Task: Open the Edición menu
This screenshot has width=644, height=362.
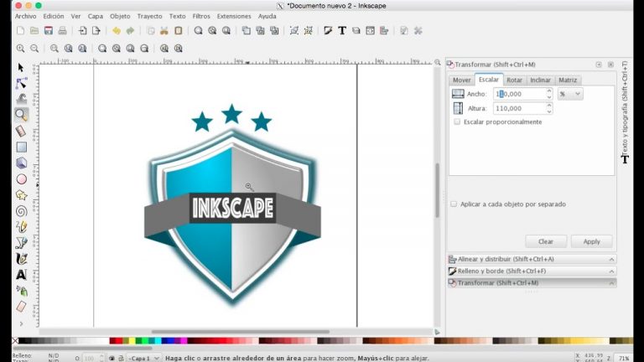Action: [54, 16]
